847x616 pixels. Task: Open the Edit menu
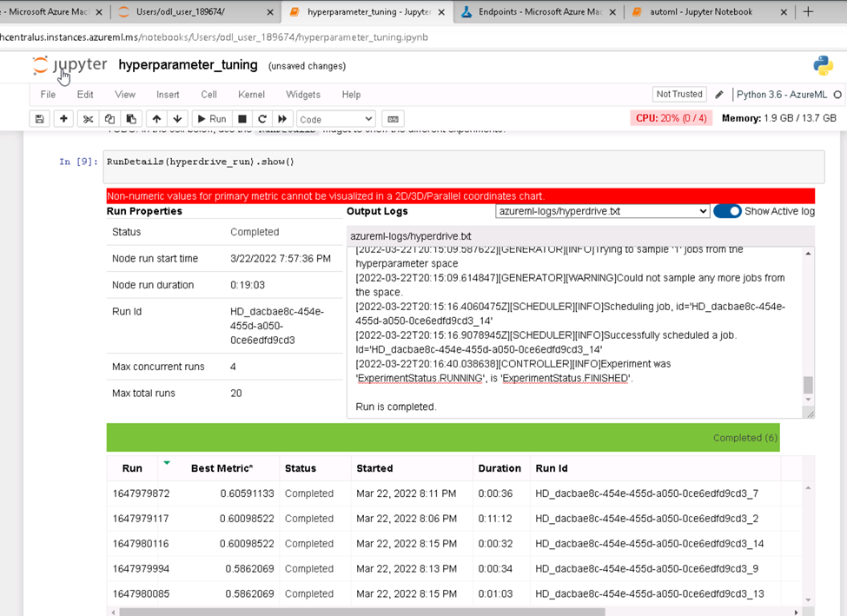point(85,95)
